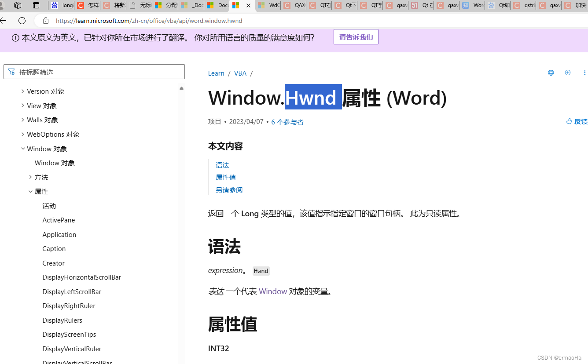Select ActivePane in the sidebar
This screenshot has height=364, width=588.
tap(59, 220)
